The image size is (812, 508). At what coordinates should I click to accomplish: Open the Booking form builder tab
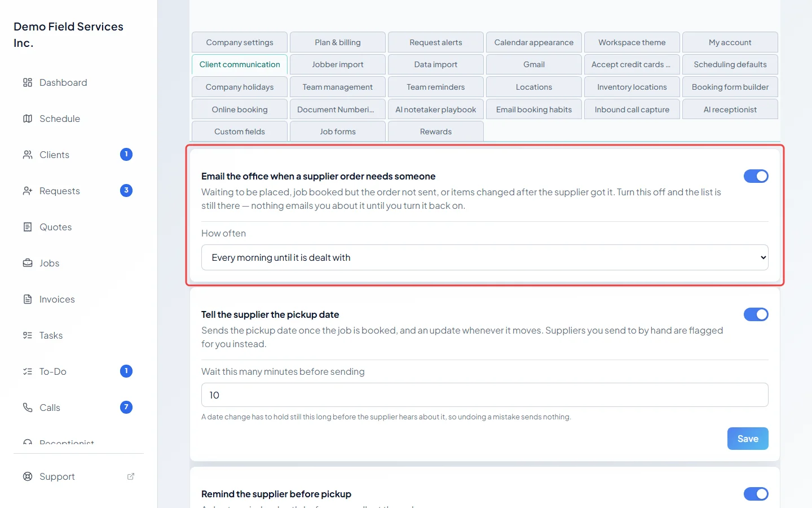pos(730,87)
